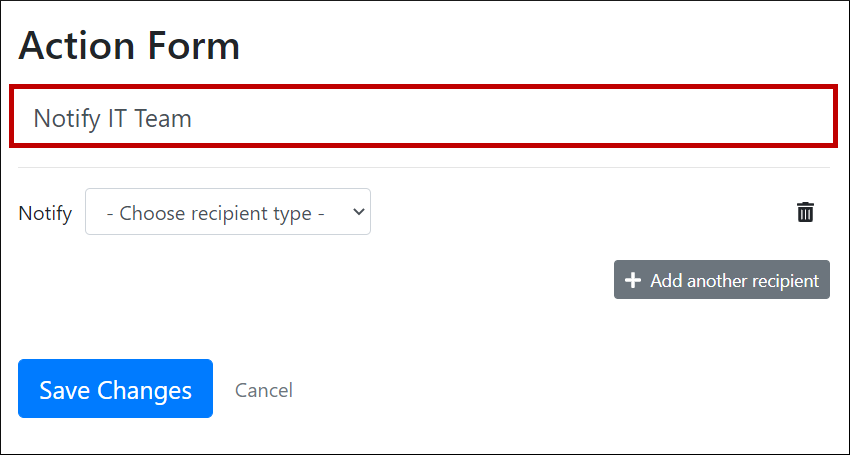Image resolution: width=850 pixels, height=455 pixels.
Task: Click the "- Choose recipient type -" combo box
Action: (228, 212)
